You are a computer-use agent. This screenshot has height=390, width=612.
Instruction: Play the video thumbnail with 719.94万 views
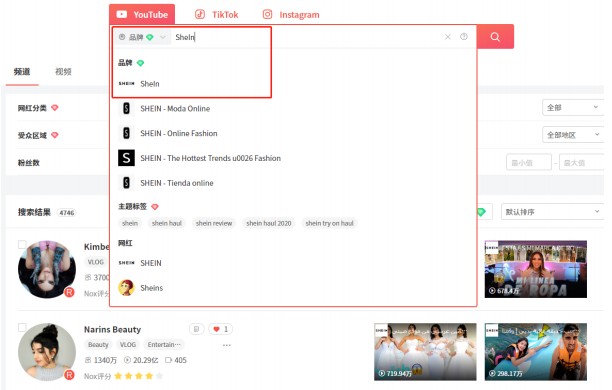425,352
